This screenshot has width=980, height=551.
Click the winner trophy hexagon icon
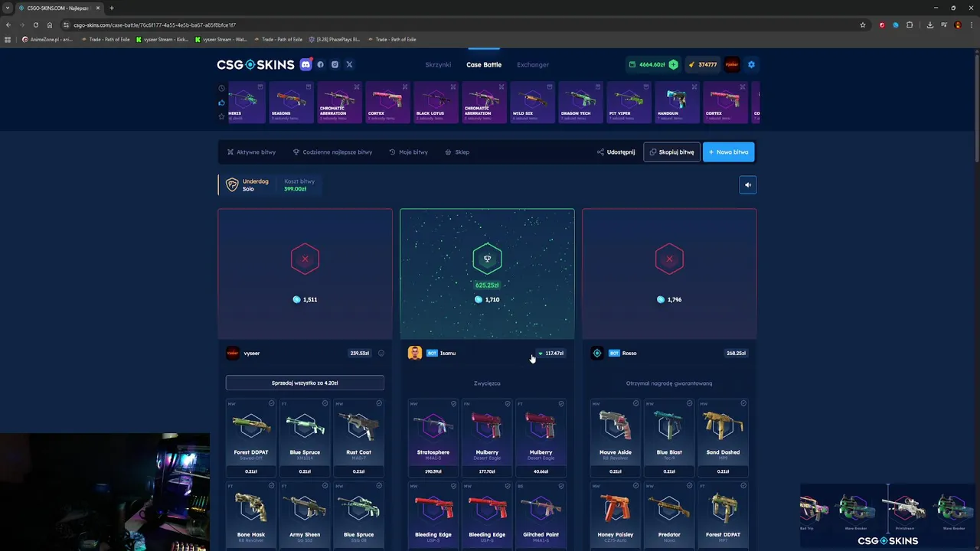487,259
